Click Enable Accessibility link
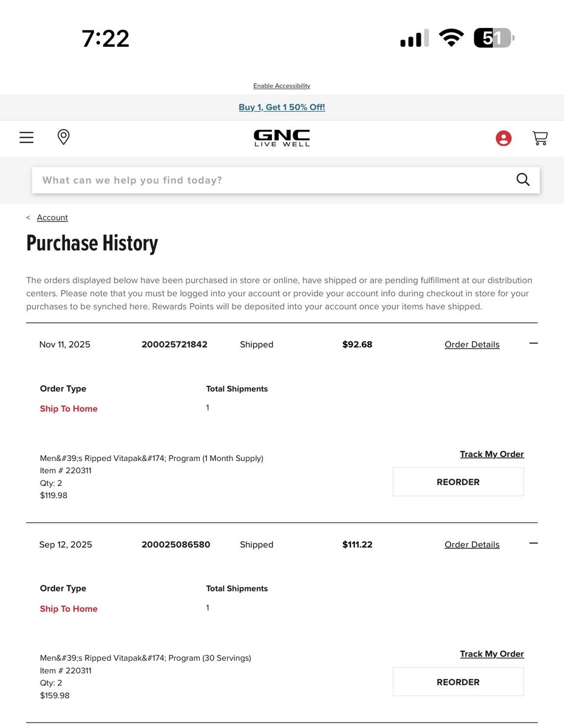564x728 pixels. point(282,86)
